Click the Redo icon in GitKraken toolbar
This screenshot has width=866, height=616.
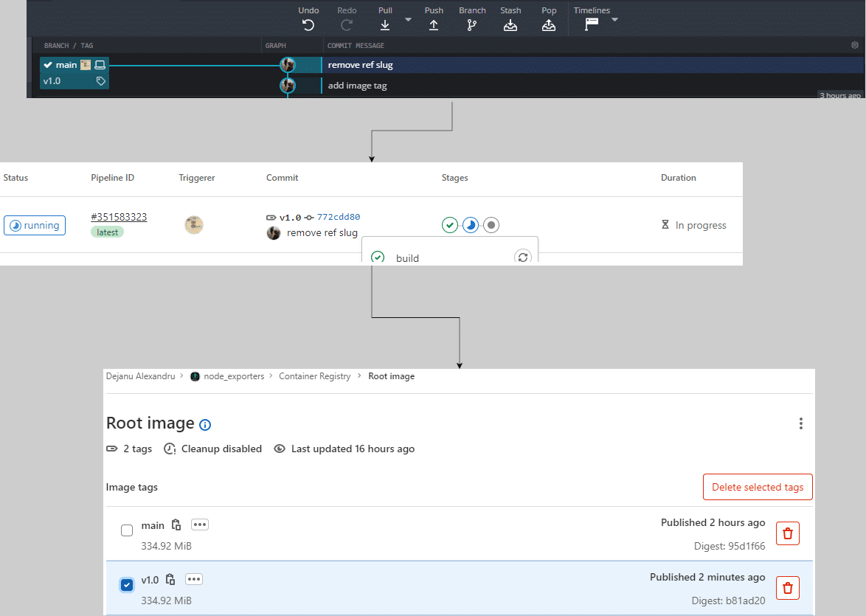coord(346,25)
